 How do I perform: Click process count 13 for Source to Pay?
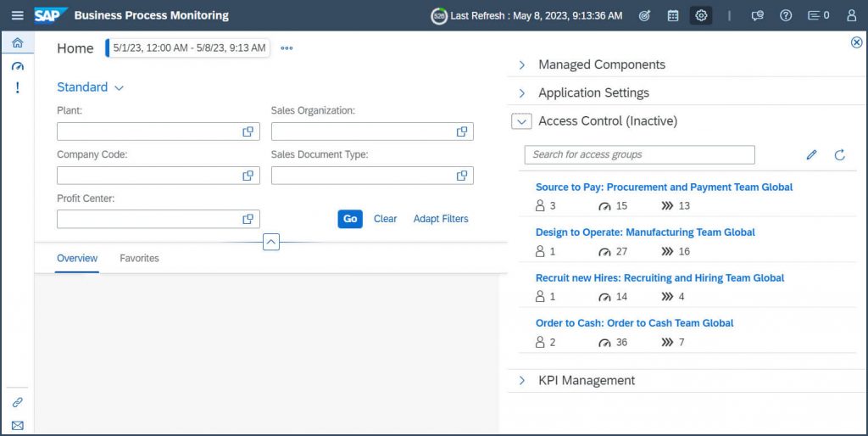point(676,206)
